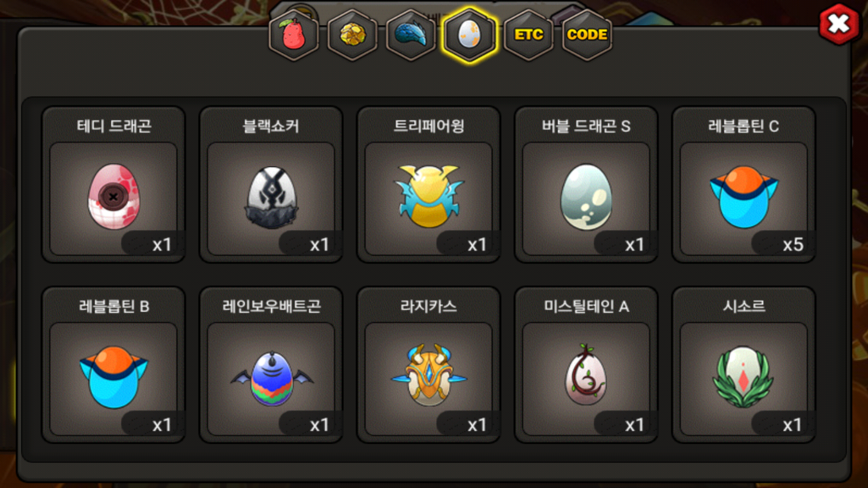Select the 레블롭틴 B egg icon
This screenshot has width=868, height=488.
113,377
